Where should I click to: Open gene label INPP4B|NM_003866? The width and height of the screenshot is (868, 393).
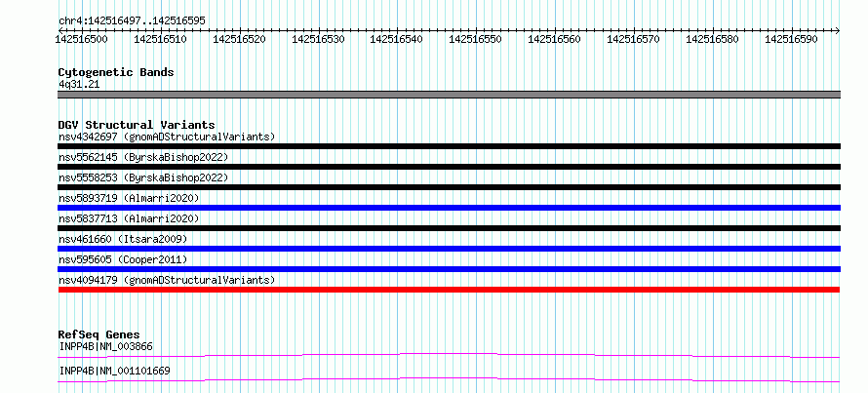coord(105,347)
